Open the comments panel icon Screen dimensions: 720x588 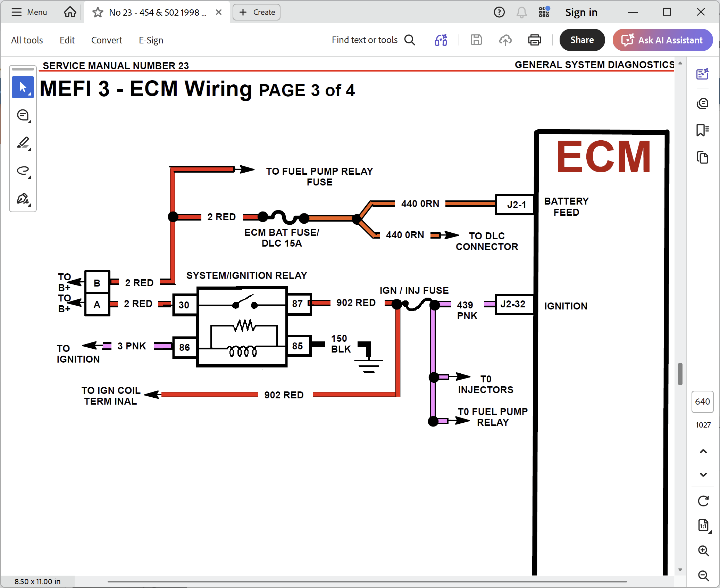click(703, 103)
